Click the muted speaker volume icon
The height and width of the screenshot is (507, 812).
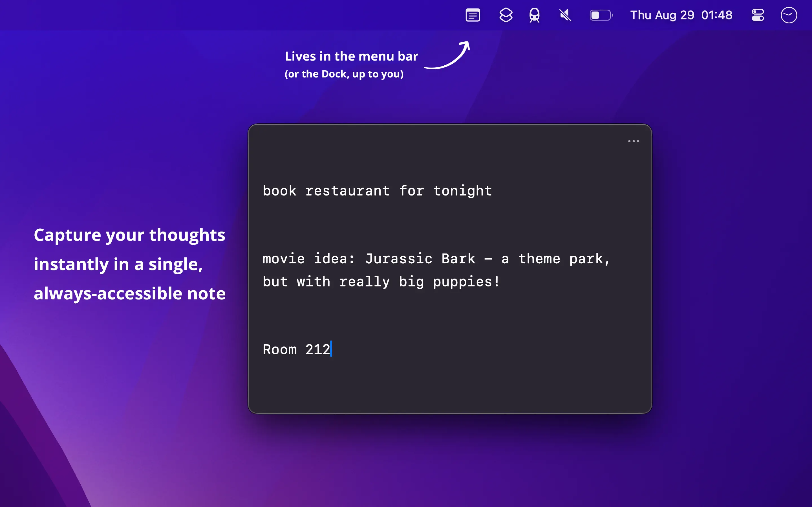click(x=565, y=15)
